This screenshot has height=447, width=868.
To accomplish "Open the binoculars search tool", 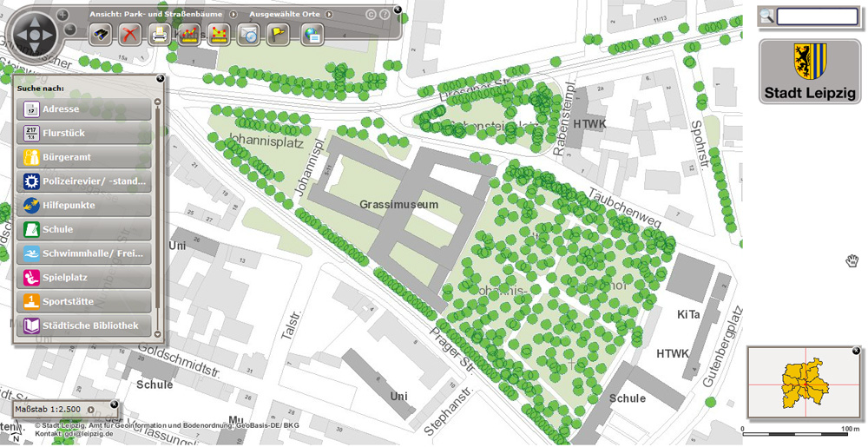I will pyautogui.click(x=101, y=35).
